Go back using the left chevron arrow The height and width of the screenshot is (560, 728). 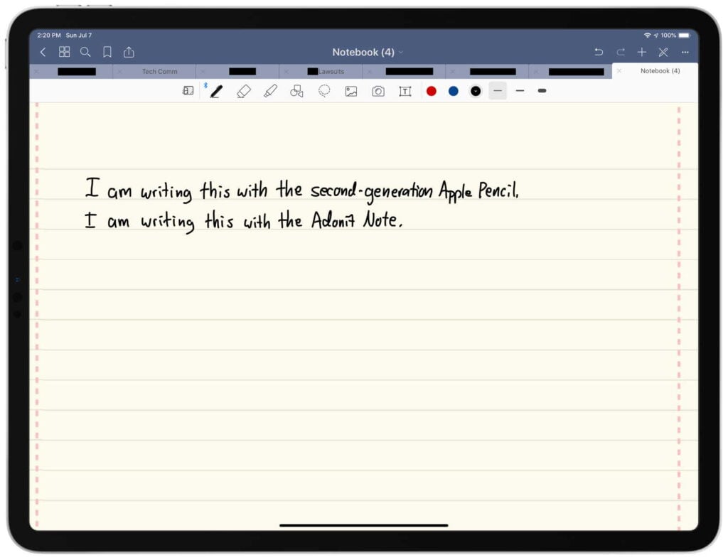pyautogui.click(x=43, y=52)
